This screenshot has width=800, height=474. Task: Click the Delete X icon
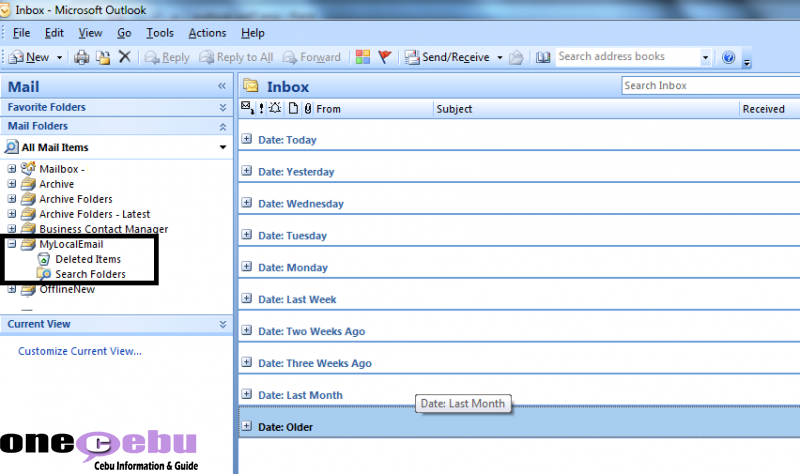pos(124,57)
